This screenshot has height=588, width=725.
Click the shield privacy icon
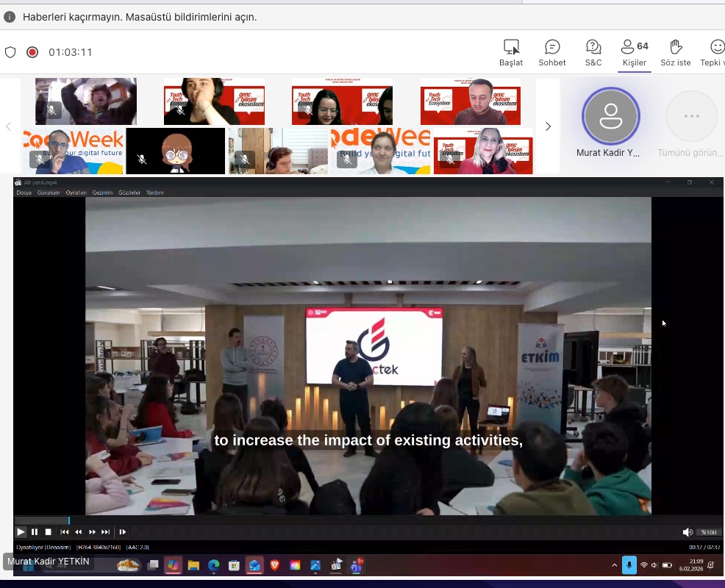pos(10,52)
